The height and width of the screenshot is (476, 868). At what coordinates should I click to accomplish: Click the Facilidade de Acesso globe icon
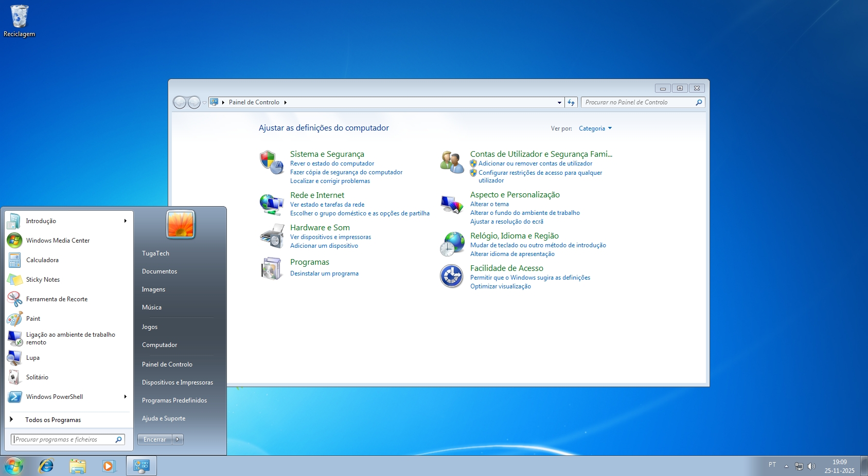[451, 276]
